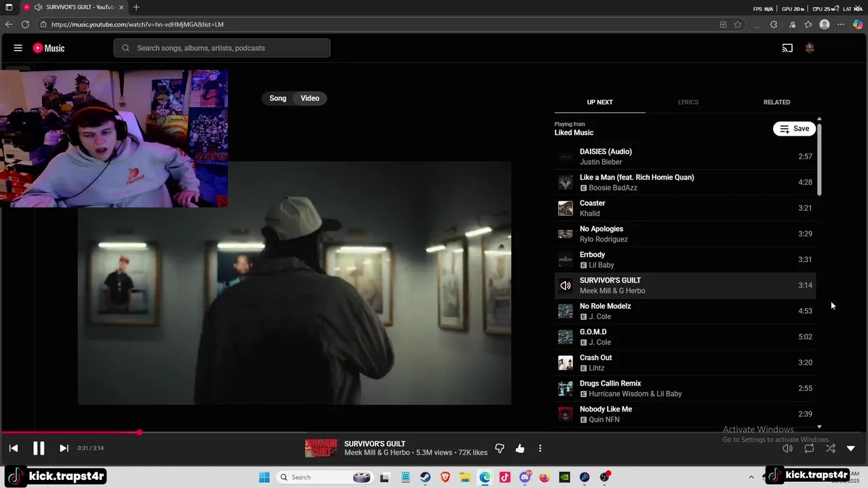Play No Role Modelz from the queue
The image size is (868, 488).
685,311
